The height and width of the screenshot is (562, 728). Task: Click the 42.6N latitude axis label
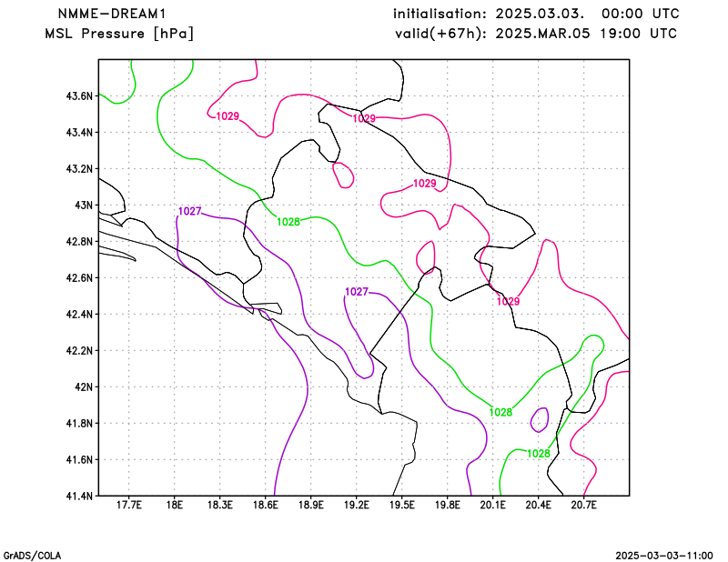(79, 277)
